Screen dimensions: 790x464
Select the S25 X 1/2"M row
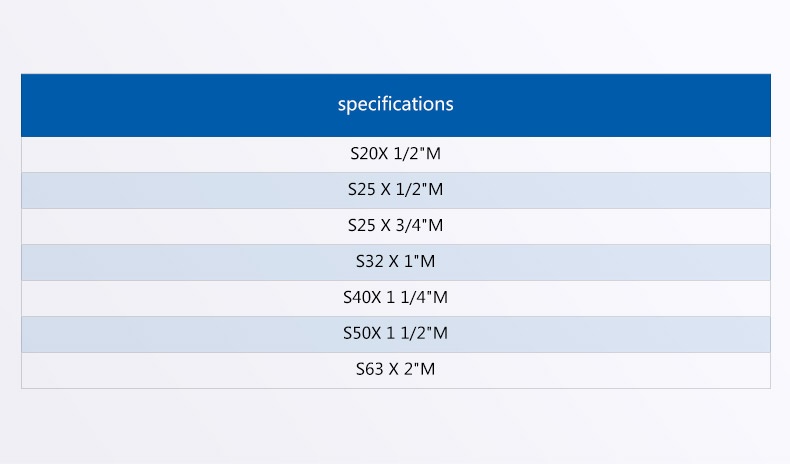coord(396,190)
